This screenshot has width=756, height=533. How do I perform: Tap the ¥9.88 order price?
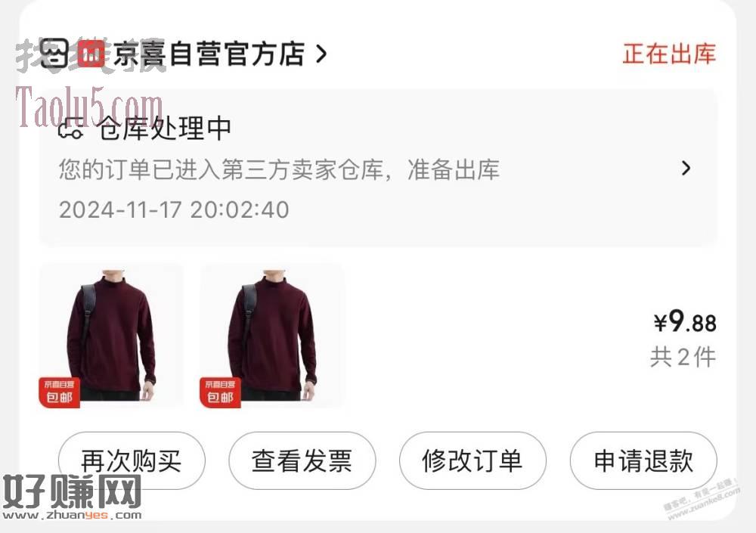(x=685, y=321)
